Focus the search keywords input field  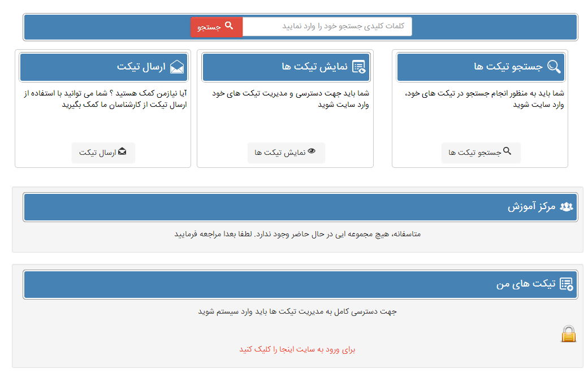click(327, 27)
